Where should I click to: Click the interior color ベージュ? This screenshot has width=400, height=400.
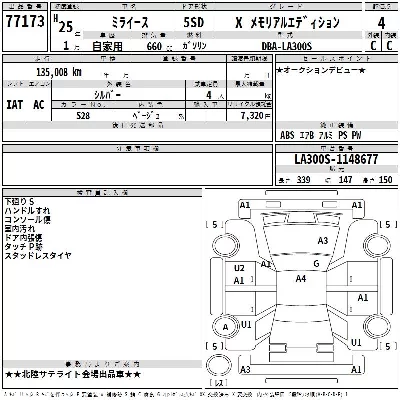[146, 115]
